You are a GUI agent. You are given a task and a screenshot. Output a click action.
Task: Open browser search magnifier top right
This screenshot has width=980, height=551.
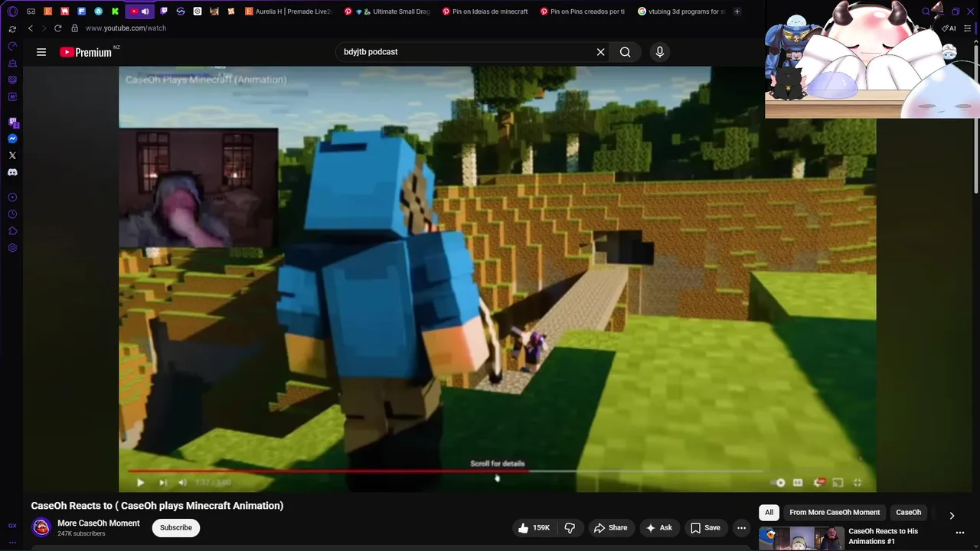pyautogui.click(x=926, y=11)
